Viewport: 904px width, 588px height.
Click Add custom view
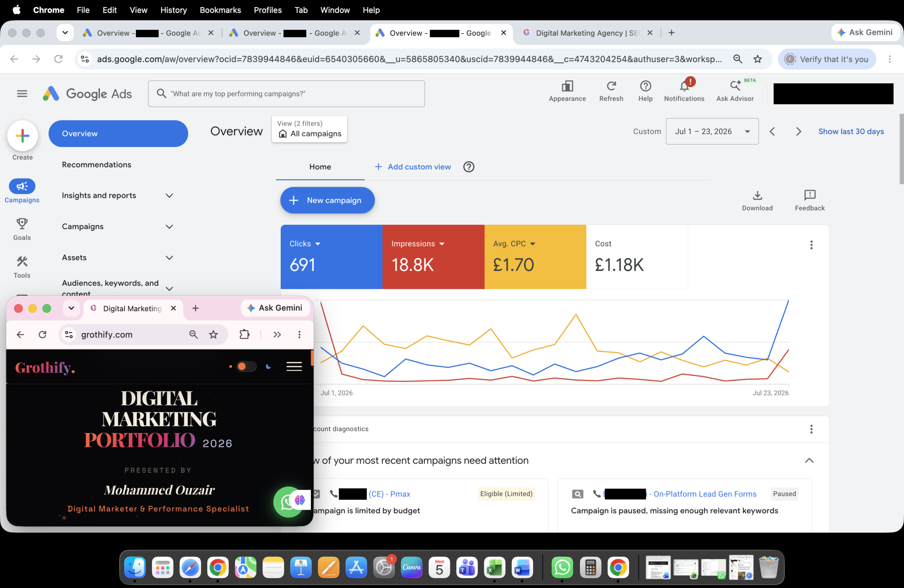pyautogui.click(x=412, y=167)
